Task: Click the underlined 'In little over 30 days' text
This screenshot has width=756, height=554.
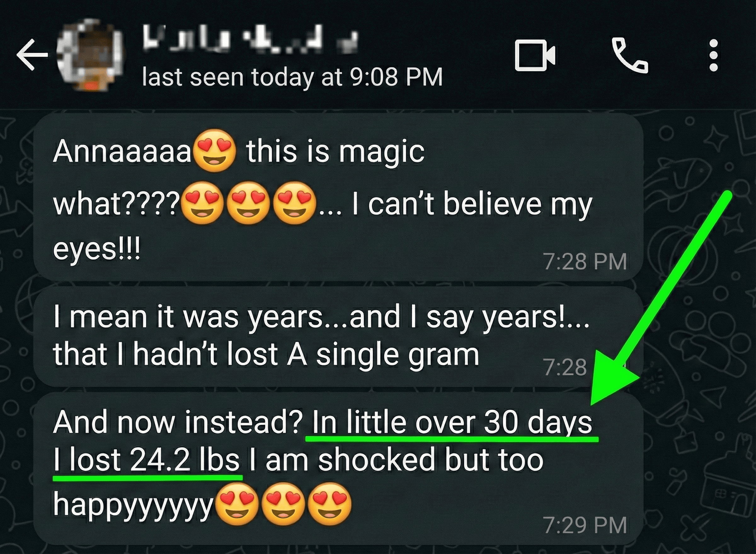Action: coord(452,422)
